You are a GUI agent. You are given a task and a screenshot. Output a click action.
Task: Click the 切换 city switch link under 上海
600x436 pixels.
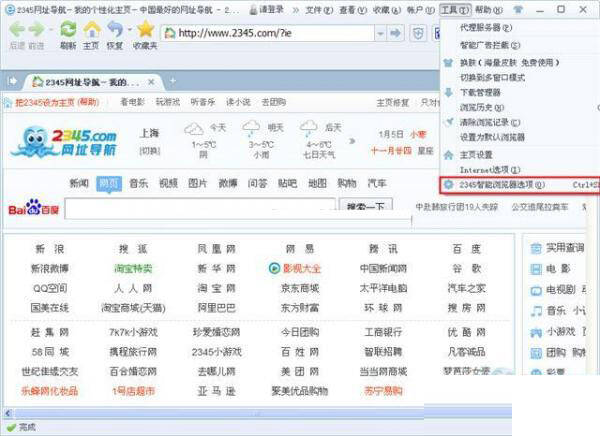point(150,151)
